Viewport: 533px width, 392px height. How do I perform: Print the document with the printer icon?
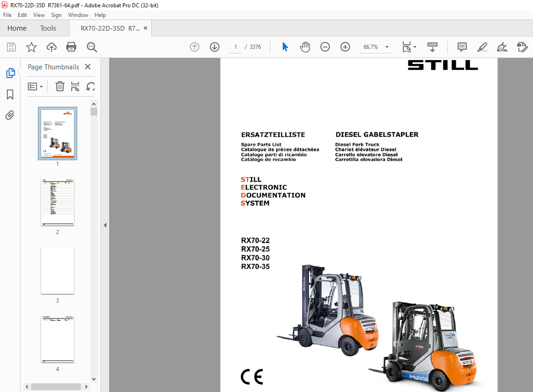[71, 47]
